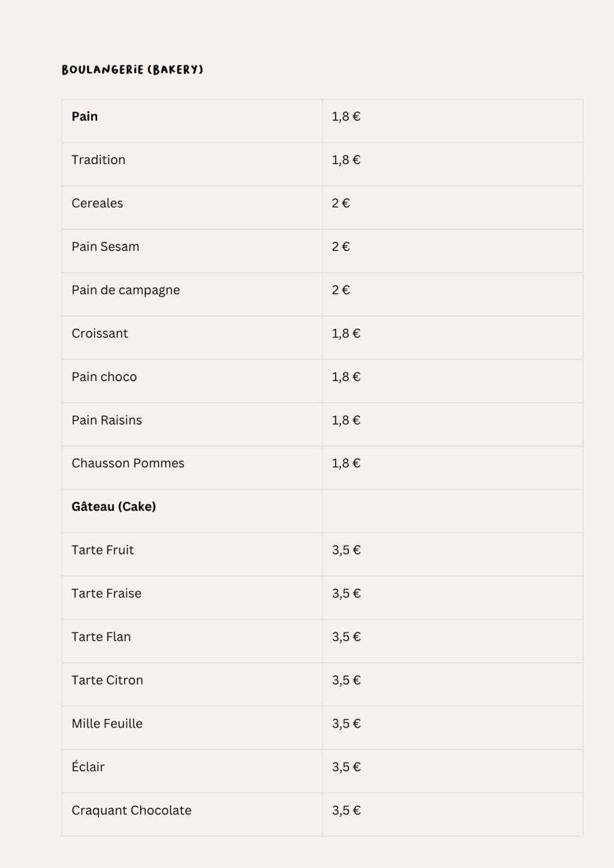Click the Craquant Chocolate price
The height and width of the screenshot is (868, 614).
pyautogui.click(x=346, y=811)
